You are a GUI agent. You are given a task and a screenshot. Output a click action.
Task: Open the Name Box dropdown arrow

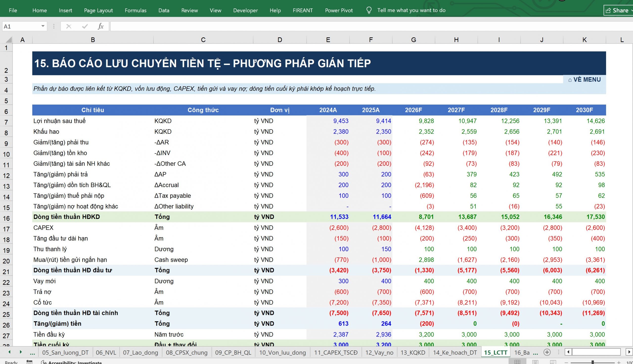pyautogui.click(x=43, y=26)
